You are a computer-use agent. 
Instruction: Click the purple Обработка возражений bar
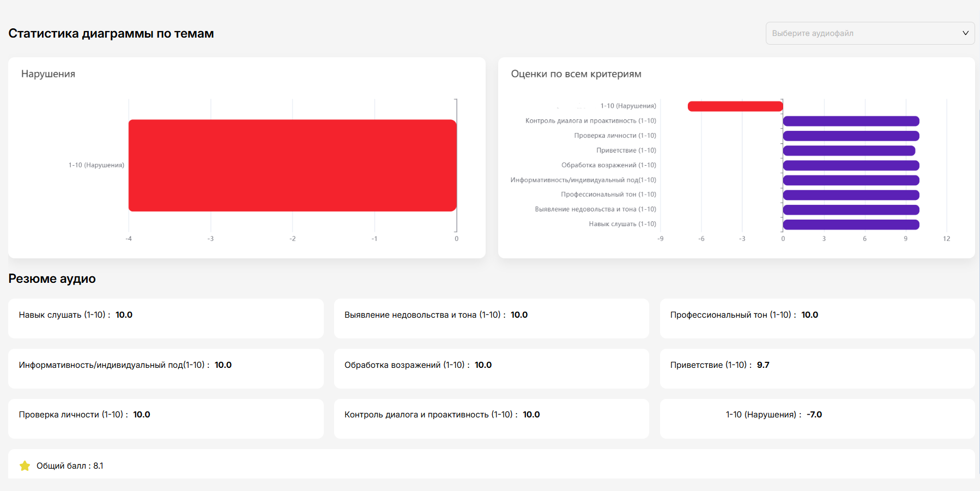(x=851, y=165)
